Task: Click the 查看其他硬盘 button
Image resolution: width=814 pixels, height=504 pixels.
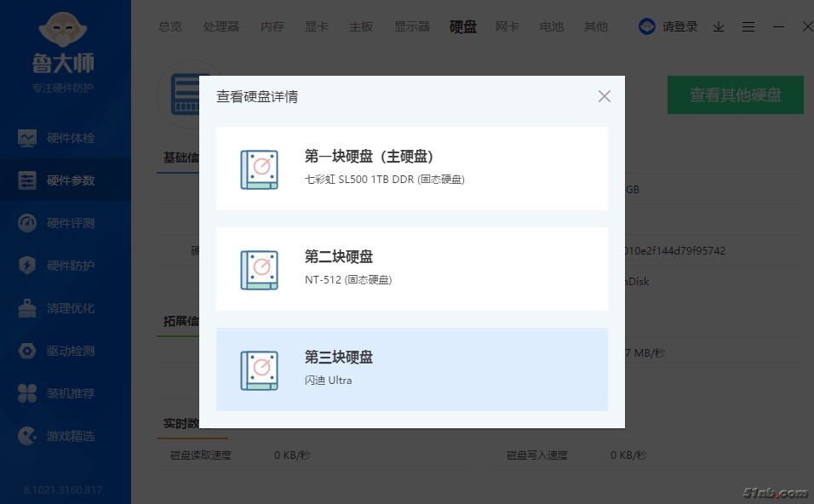Action: pyautogui.click(x=735, y=94)
